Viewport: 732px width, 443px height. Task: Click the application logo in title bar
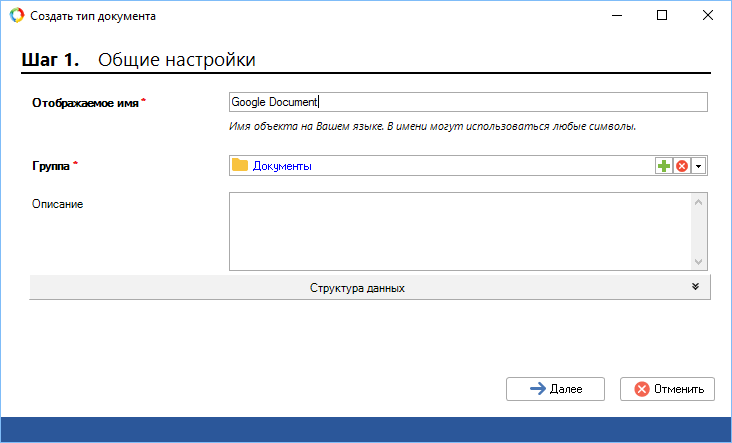pyautogui.click(x=16, y=16)
